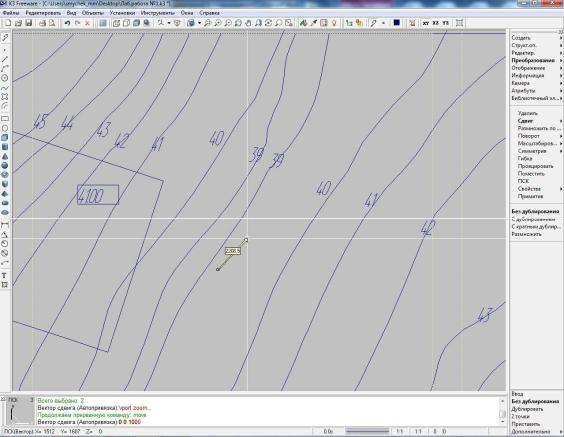Undo the last action

[67, 23]
